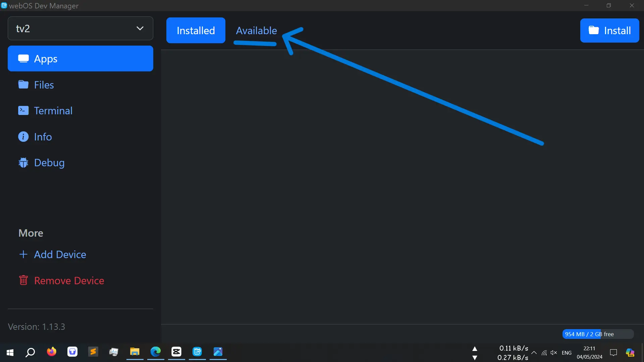Open Sublime Text from the taskbar
This screenshot has width=644, height=362.
[x=93, y=352]
